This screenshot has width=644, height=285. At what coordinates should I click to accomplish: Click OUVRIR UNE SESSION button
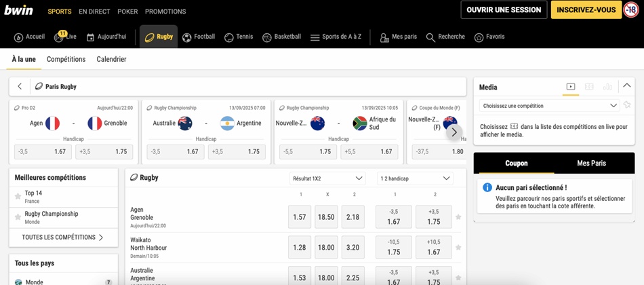tap(504, 10)
